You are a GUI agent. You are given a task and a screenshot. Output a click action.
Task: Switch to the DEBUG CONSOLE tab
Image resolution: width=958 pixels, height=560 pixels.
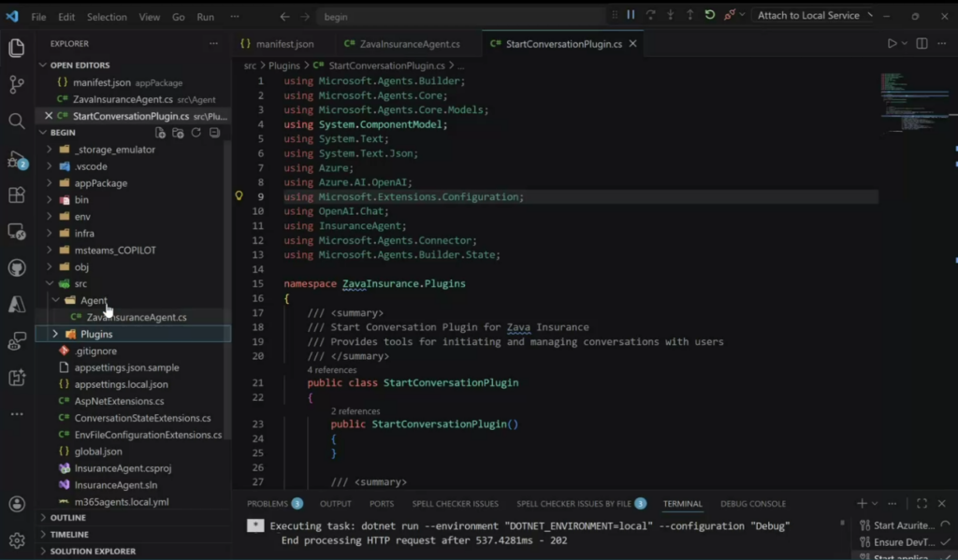point(752,503)
